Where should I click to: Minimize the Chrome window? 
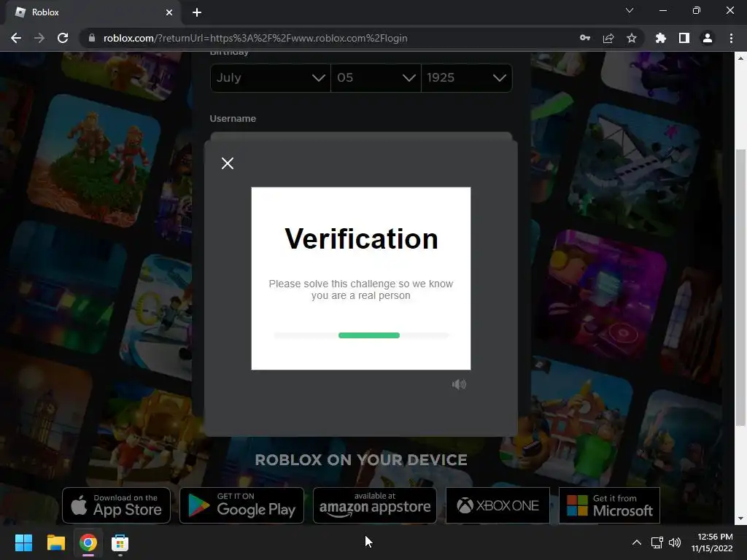pos(663,10)
